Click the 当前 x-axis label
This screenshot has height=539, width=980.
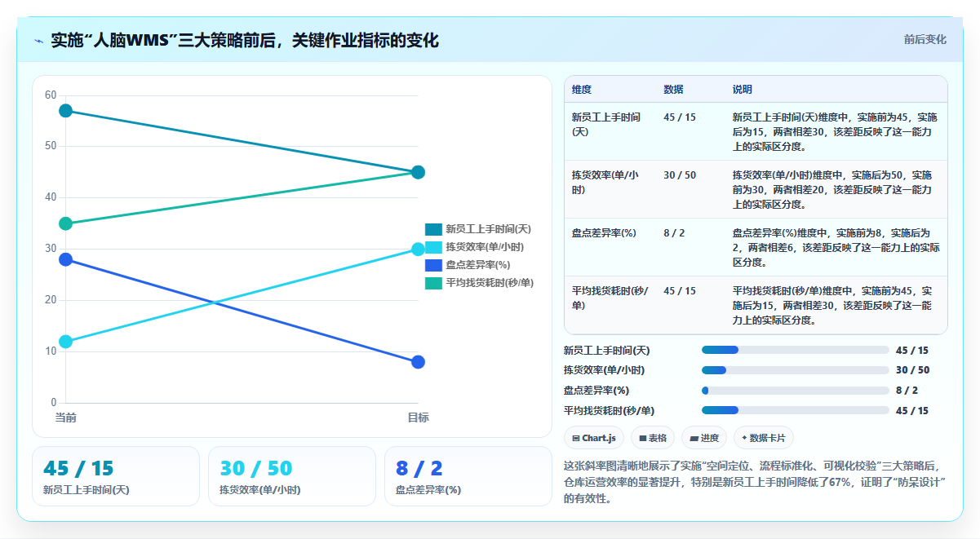66,418
